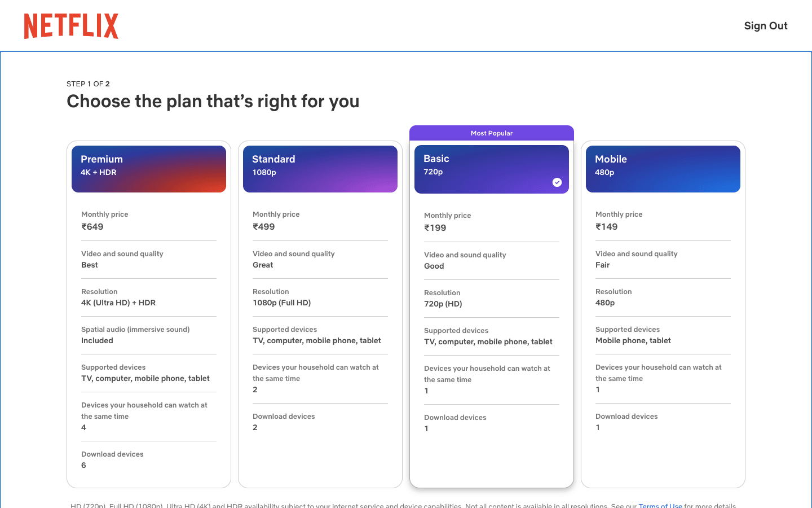Choose the Basic 720p plan header
Viewport: 812px width, 508px height.
coord(492,169)
